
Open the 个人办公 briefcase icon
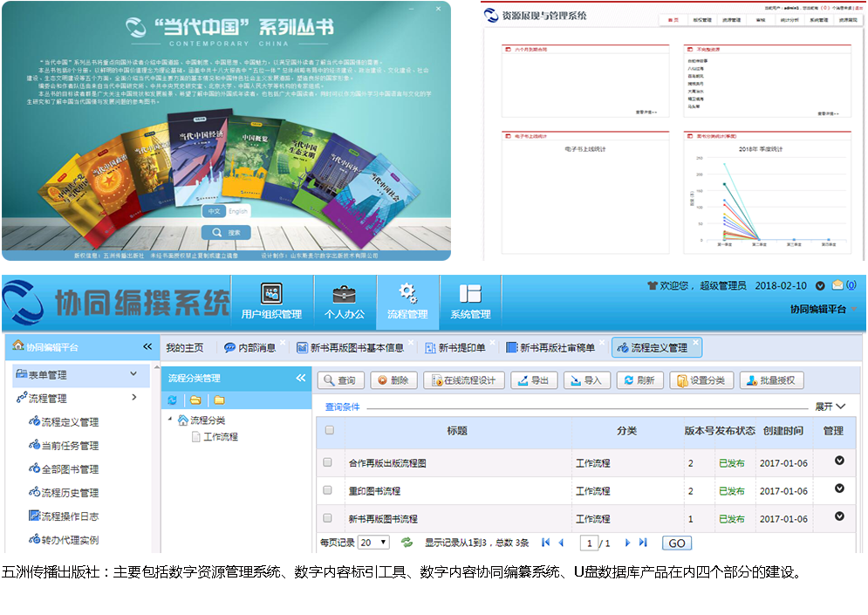pyautogui.click(x=344, y=294)
